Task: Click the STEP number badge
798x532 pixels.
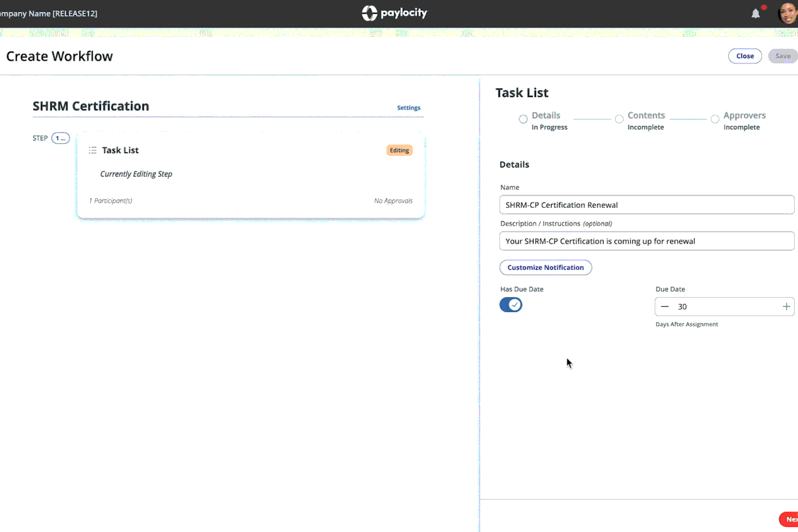Action: pyautogui.click(x=61, y=139)
